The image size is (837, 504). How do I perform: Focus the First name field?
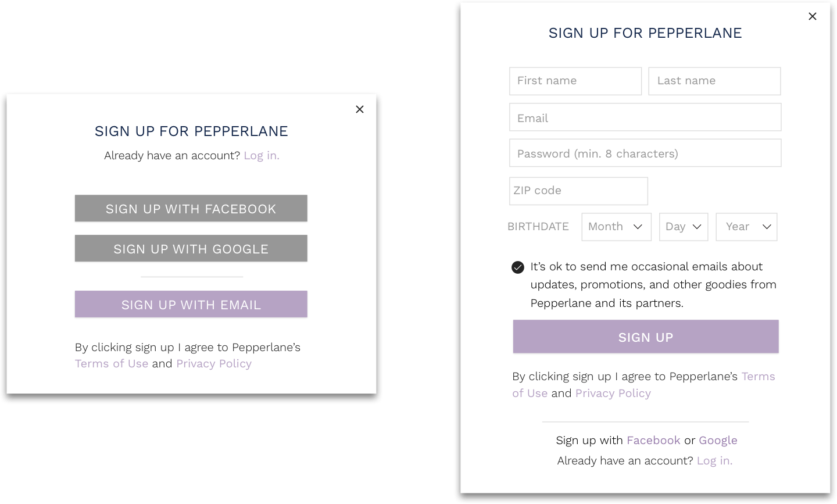click(x=575, y=81)
